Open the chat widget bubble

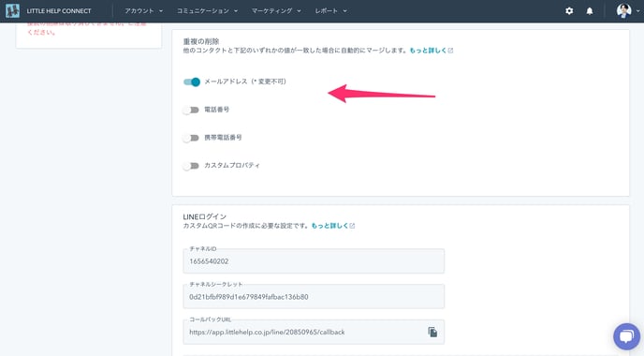coord(626,336)
